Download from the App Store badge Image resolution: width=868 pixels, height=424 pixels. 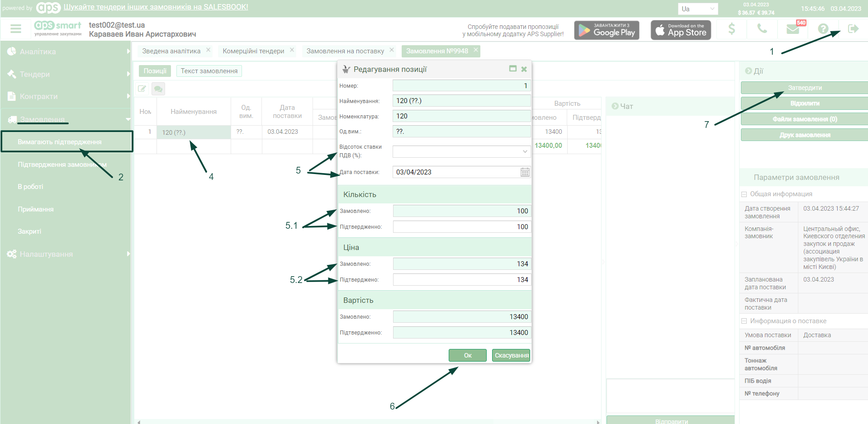681,30
